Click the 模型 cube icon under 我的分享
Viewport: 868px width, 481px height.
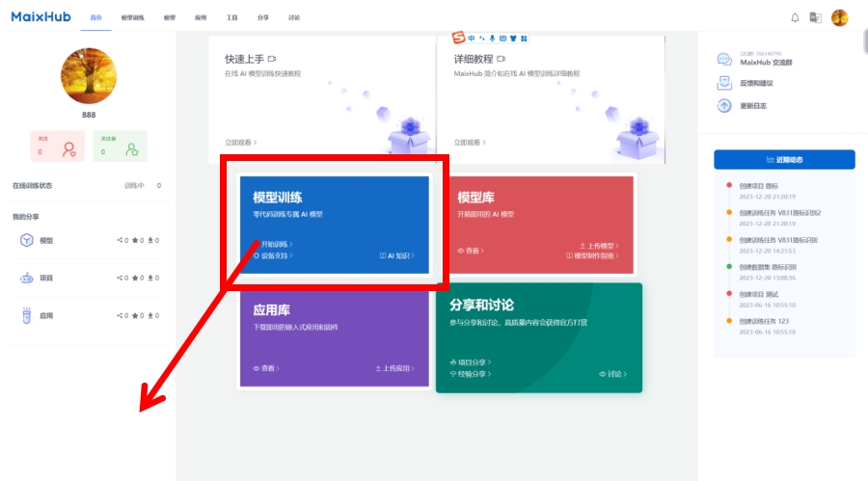tap(27, 240)
